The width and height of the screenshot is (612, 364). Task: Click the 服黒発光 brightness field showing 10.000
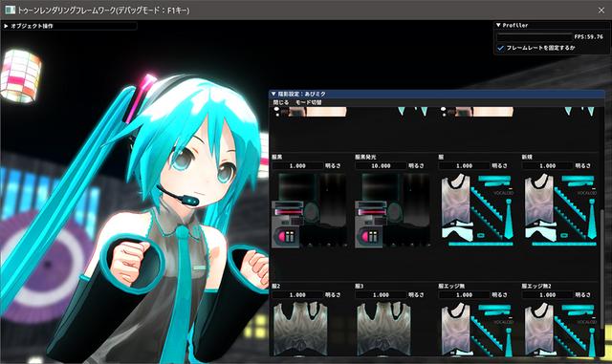click(x=381, y=166)
